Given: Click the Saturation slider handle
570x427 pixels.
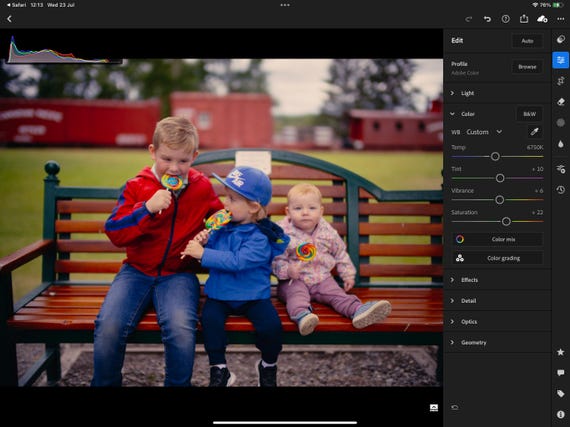Looking at the screenshot, I should [x=506, y=221].
